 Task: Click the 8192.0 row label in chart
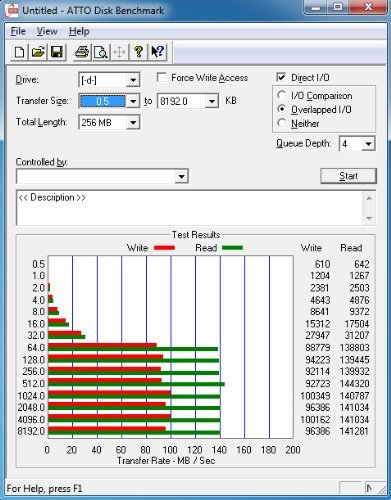31,431
